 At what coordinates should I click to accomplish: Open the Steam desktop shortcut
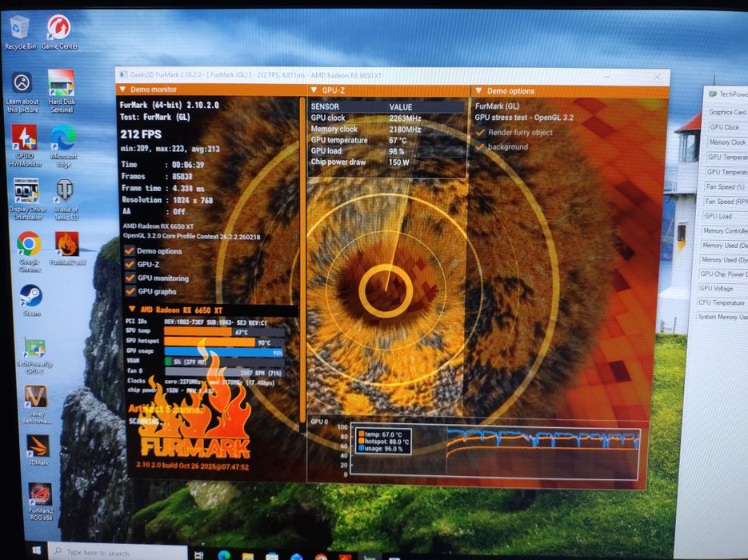tap(31, 301)
